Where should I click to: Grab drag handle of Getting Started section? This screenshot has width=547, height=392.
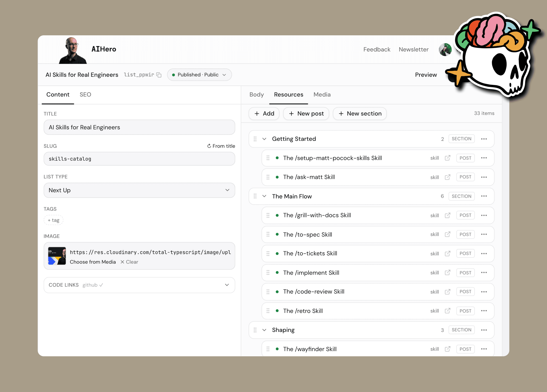point(255,139)
